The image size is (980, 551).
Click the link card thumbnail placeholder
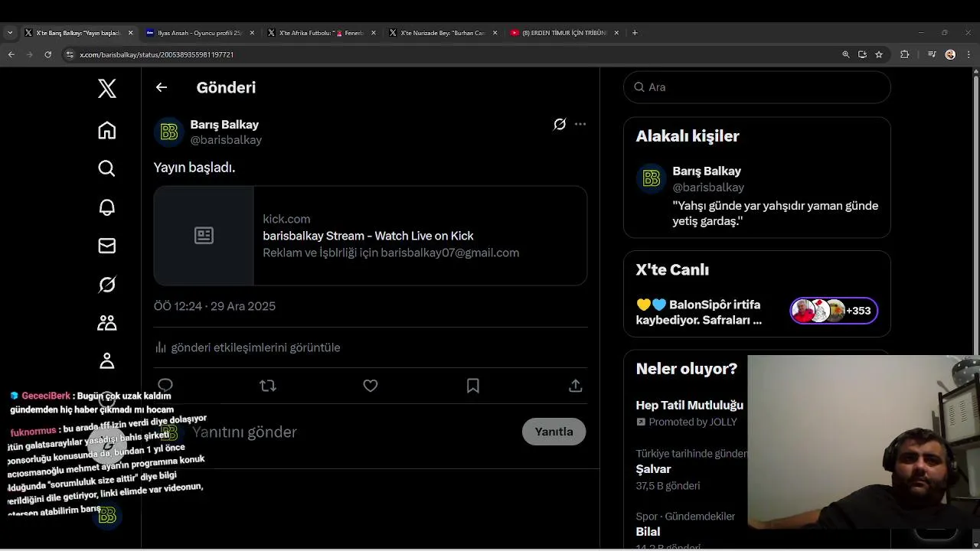tap(204, 236)
